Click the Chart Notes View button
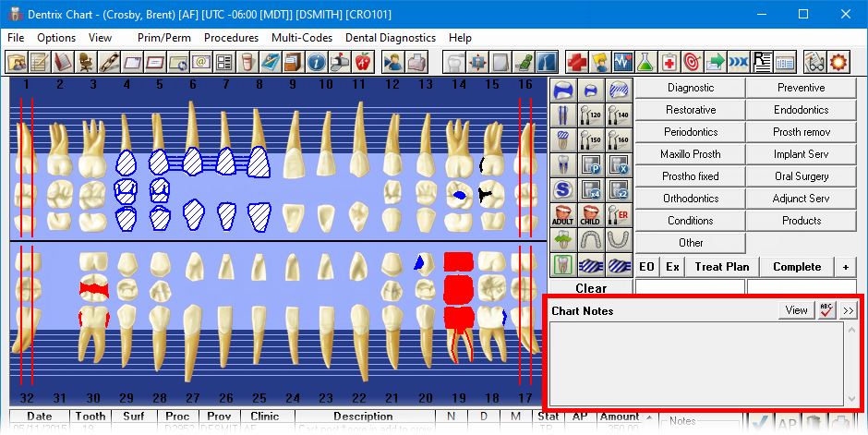This screenshot has height=435, width=868. point(797,310)
